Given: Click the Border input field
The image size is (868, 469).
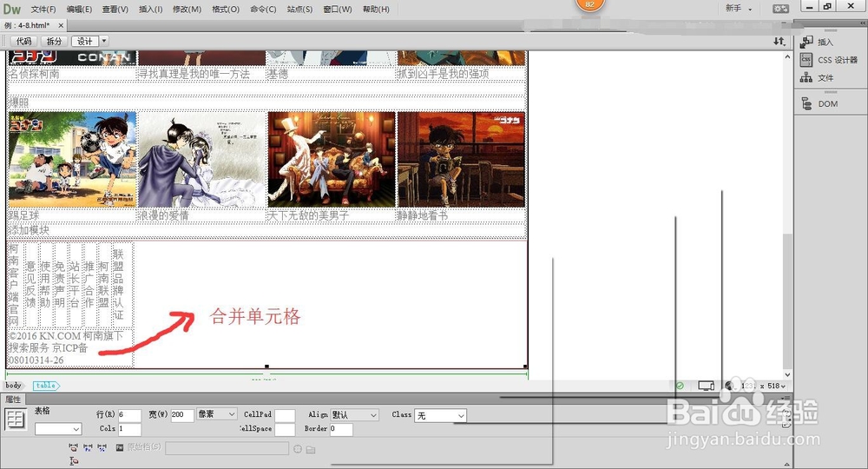Looking at the screenshot, I should tap(341, 429).
